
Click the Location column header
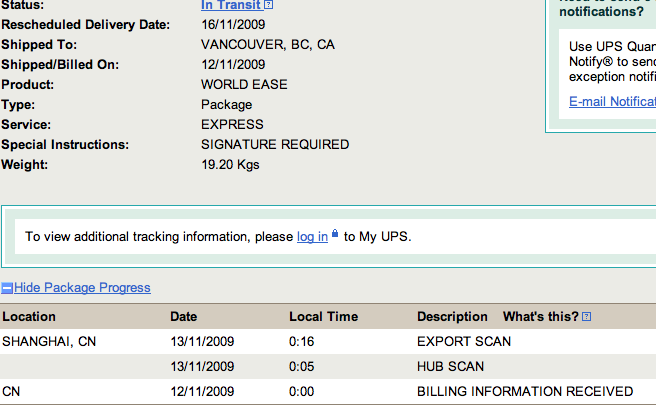29,317
